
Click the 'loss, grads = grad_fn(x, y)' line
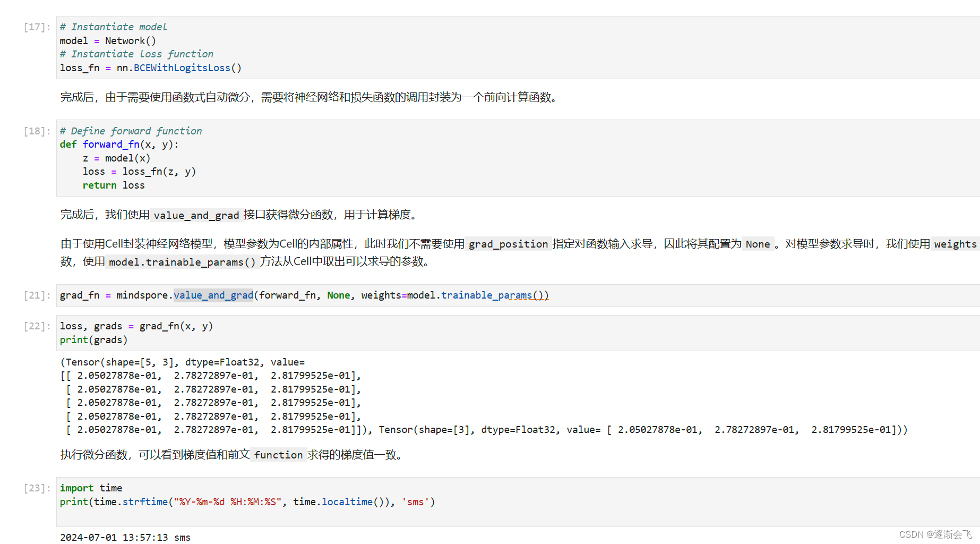(x=136, y=326)
